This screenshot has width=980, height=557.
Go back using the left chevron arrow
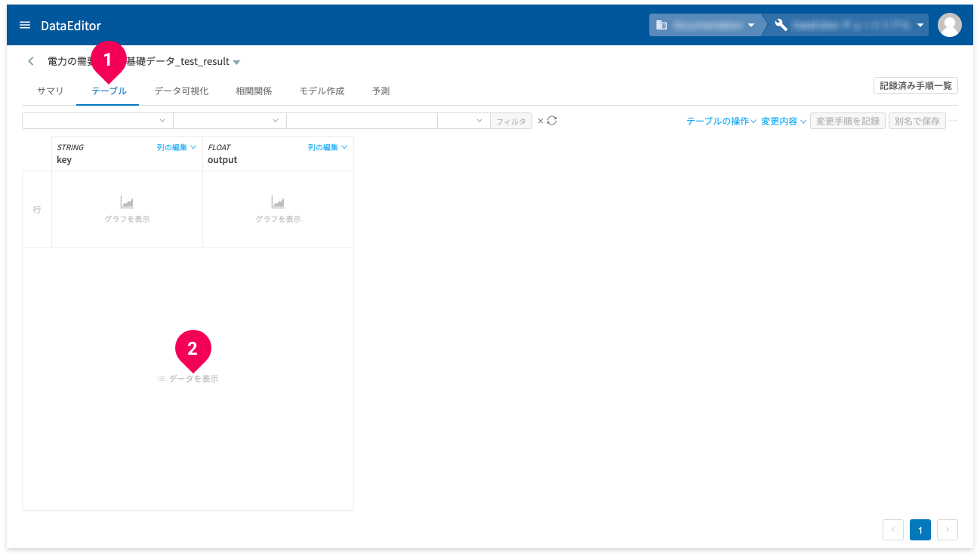31,61
